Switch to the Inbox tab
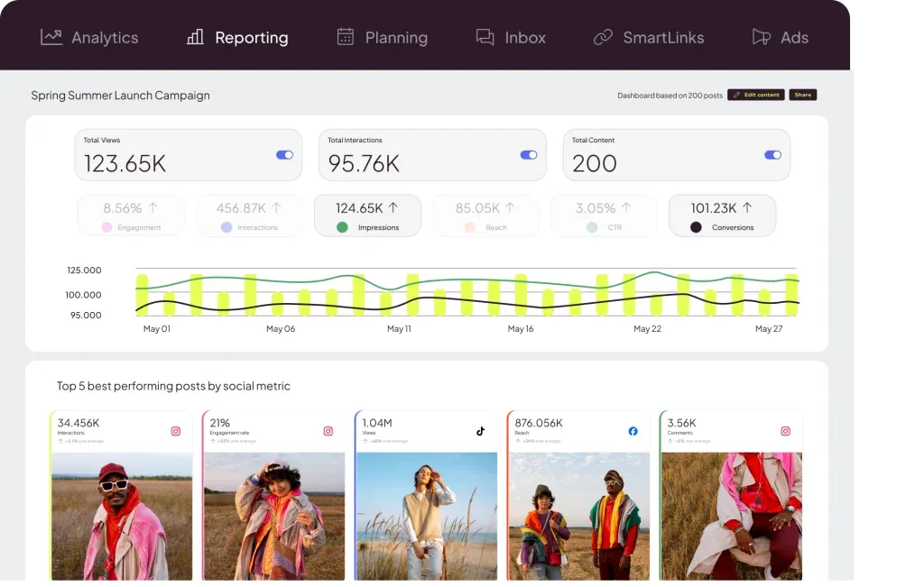Image resolution: width=924 pixels, height=587 pixels. 511,37
